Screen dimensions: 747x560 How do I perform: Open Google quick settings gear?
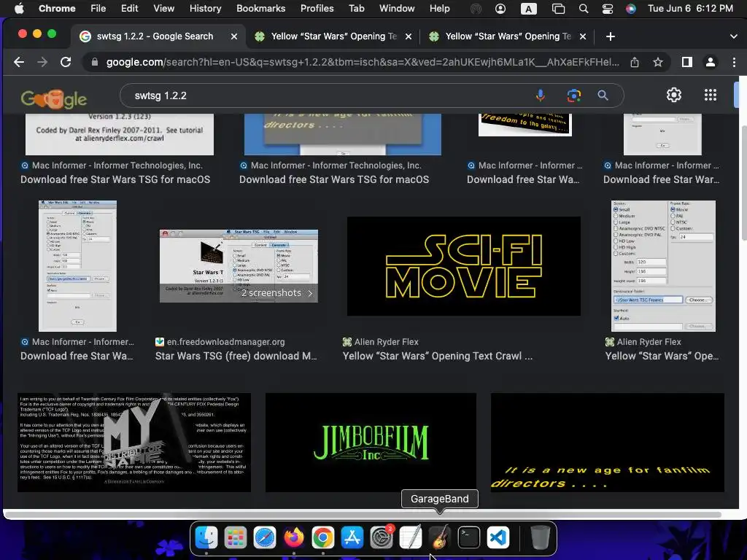[x=673, y=96]
